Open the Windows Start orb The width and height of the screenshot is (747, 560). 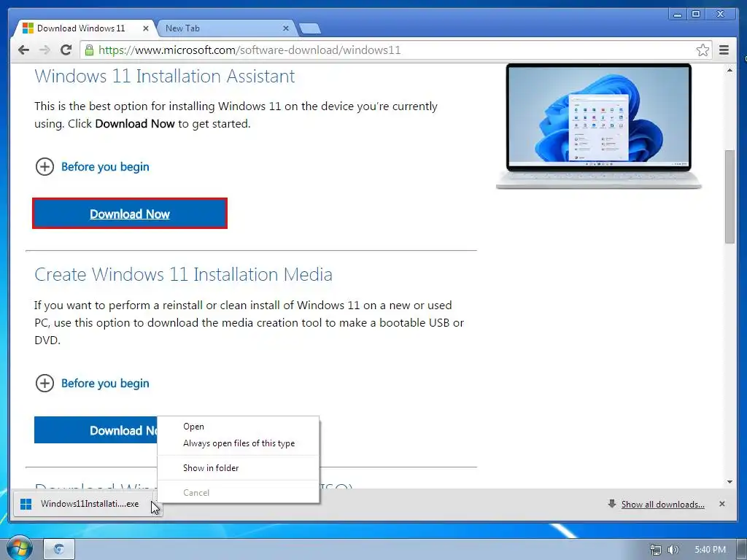click(20, 548)
